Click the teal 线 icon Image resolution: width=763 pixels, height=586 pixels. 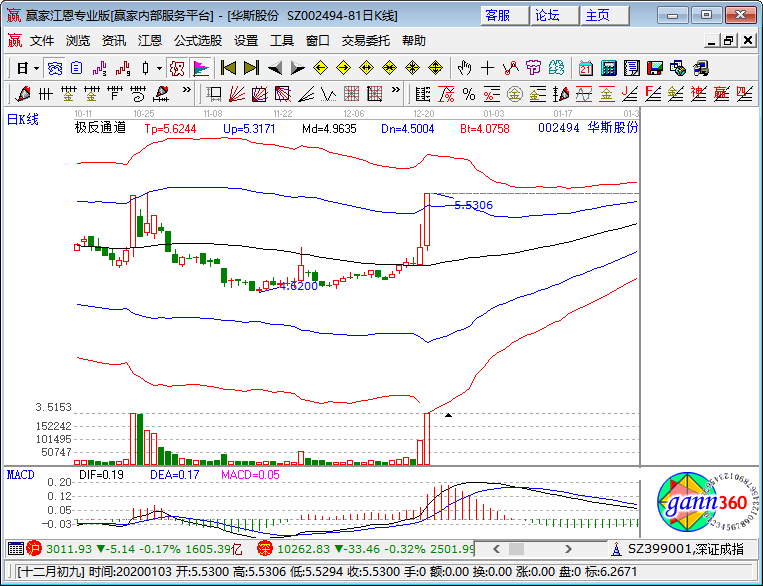556,68
